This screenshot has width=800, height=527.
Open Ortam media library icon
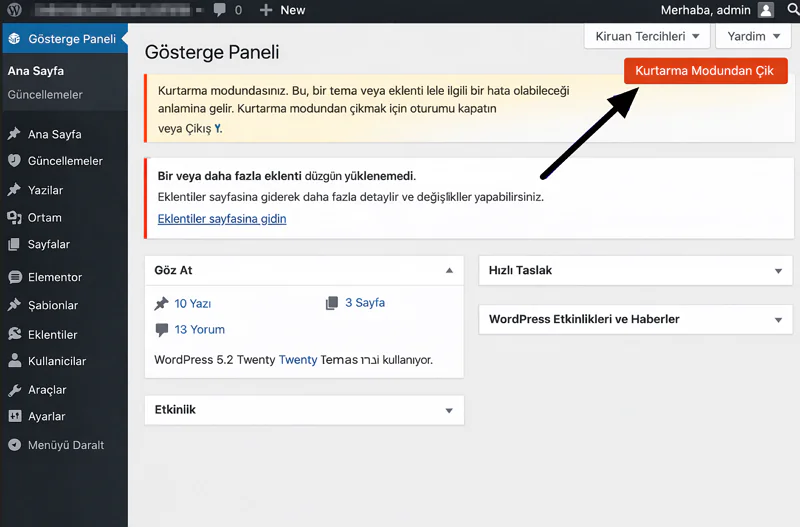pyautogui.click(x=14, y=217)
